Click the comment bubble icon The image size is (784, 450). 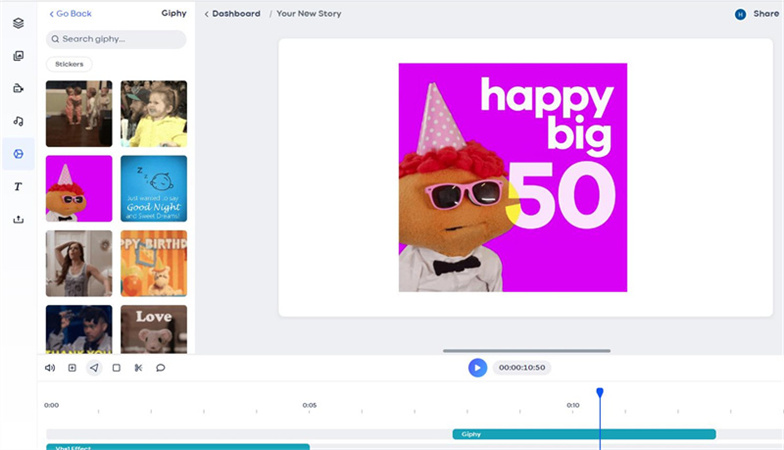tap(160, 368)
